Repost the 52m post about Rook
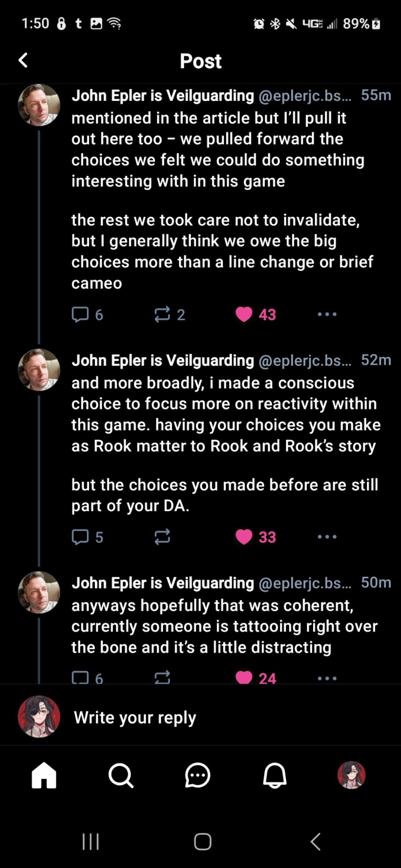Screen dimensions: 401x868 [162, 537]
